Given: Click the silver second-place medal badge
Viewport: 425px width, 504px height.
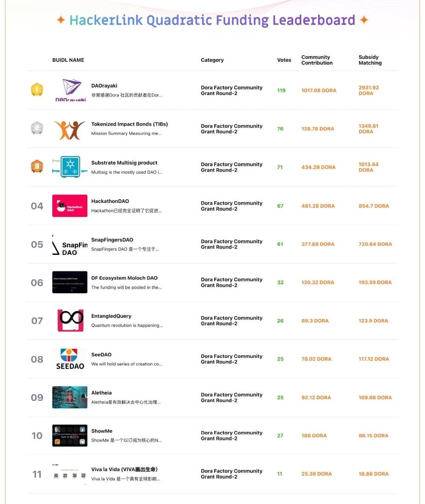Looking at the screenshot, I should [37, 128].
